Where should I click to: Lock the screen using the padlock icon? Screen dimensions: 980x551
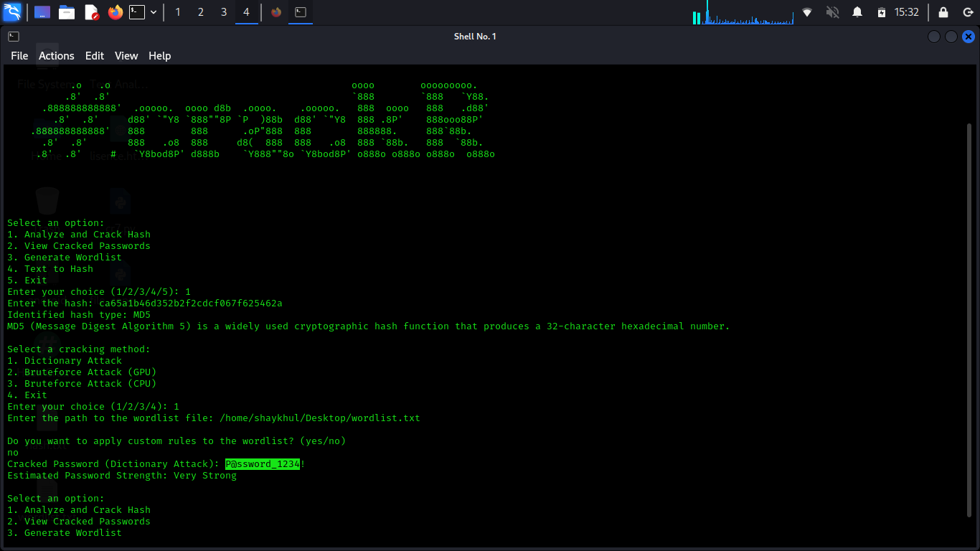943,12
